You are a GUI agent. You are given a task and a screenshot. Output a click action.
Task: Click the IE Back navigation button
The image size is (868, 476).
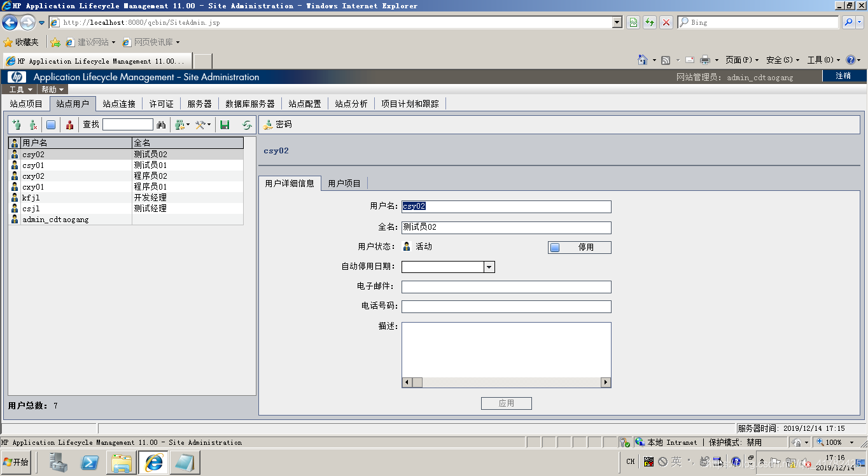pos(10,23)
